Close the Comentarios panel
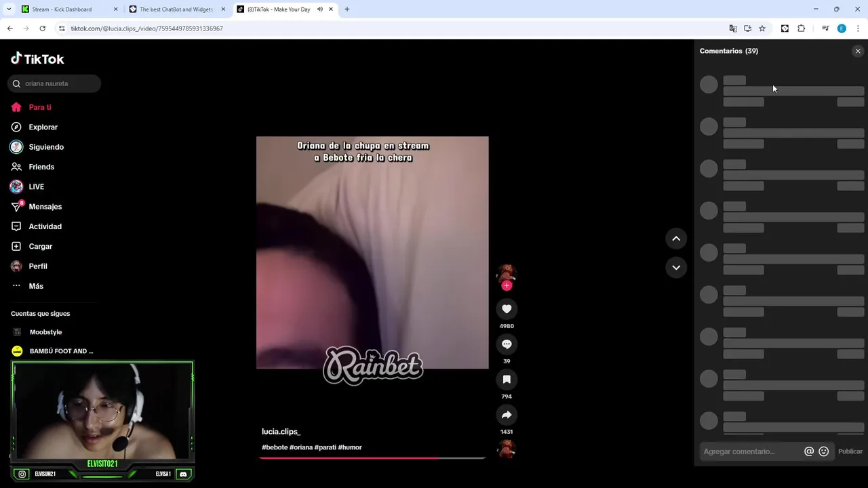Image resolution: width=868 pixels, height=488 pixels. (858, 51)
